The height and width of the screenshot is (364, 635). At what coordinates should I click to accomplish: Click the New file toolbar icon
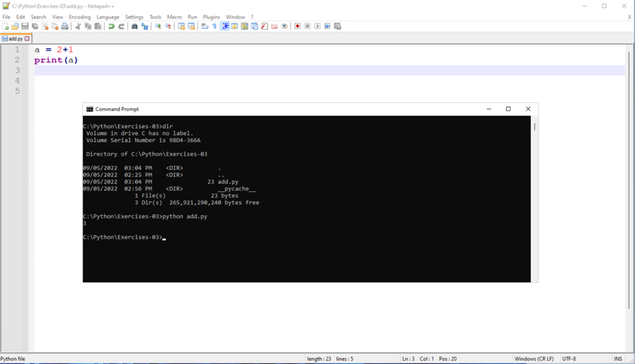[x=5, y=26]
